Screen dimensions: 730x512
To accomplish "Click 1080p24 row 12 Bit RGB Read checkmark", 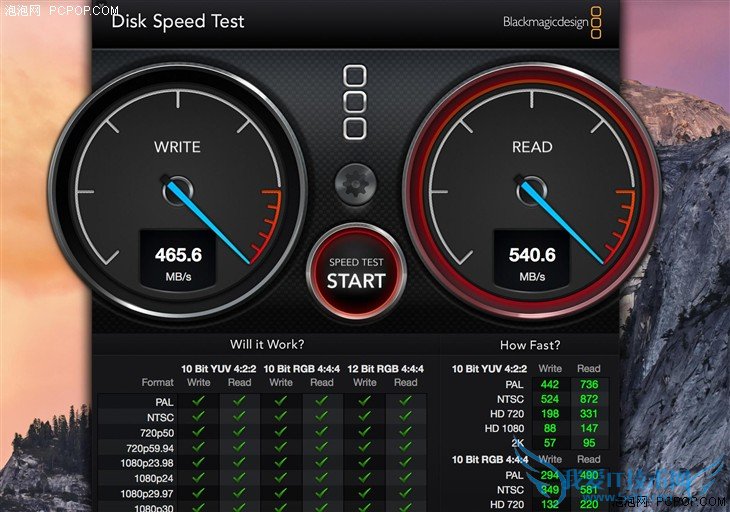I will coord(406,478).
